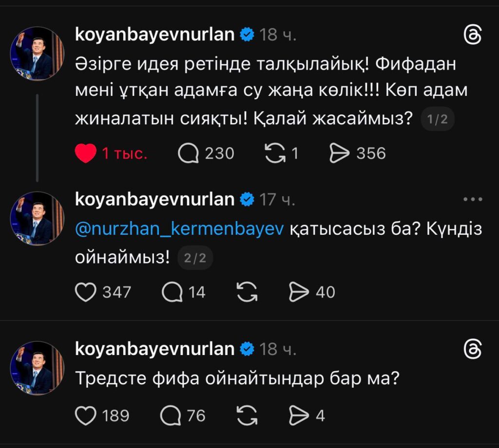Tap the 1/2 thread counter badge
499x448 pixels.
[x=437, y=120]
